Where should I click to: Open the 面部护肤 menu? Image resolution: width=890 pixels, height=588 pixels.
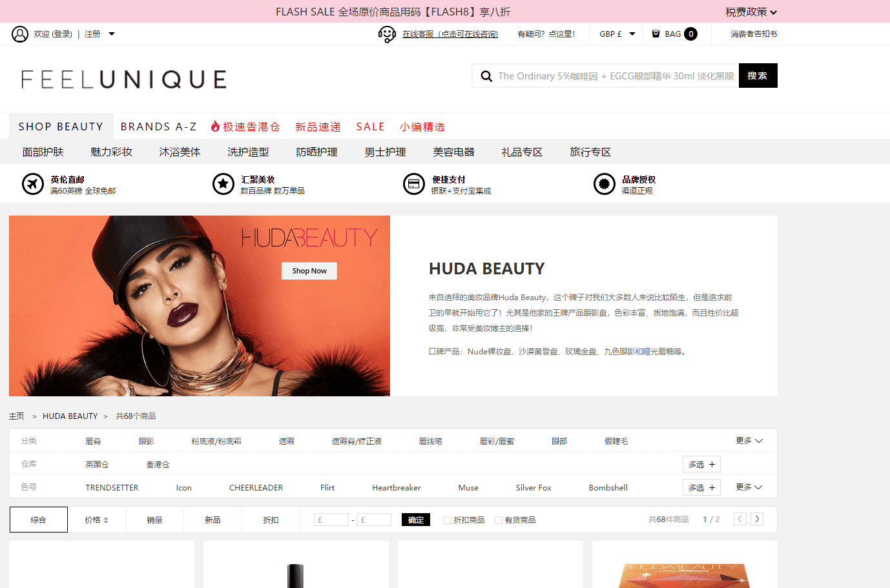[x=43, y=152]
